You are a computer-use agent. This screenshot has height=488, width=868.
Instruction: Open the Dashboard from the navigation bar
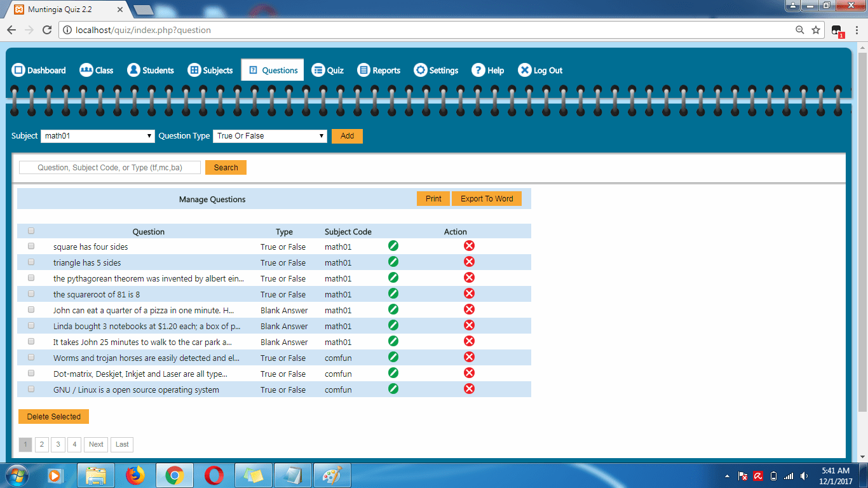click(38, 70)
